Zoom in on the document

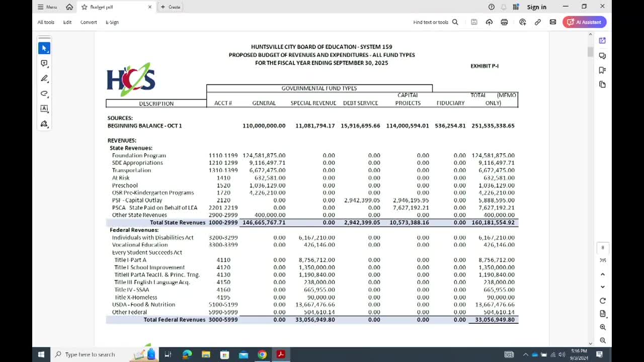coord(603,327)
